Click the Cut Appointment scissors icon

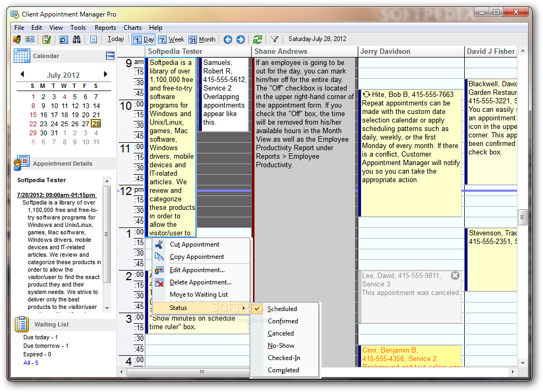[x=159, y=244]
